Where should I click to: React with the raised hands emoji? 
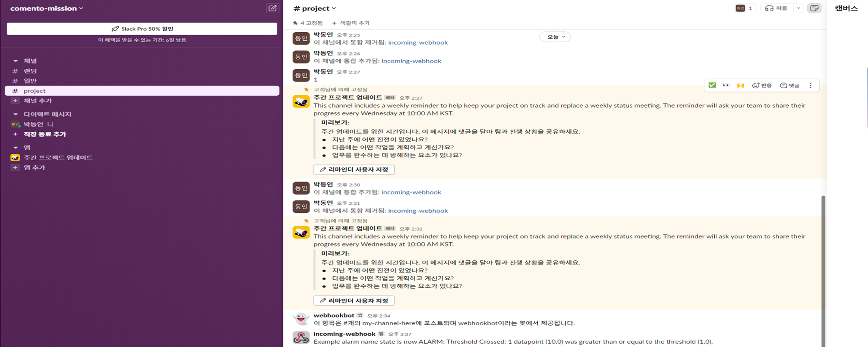click(x=740, y=85)
